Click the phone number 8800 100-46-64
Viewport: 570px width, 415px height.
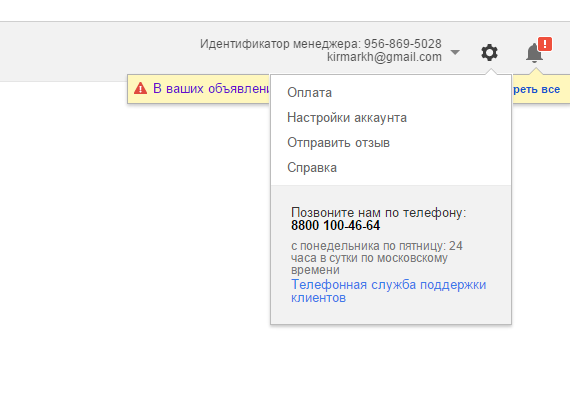tap(335, 225)
